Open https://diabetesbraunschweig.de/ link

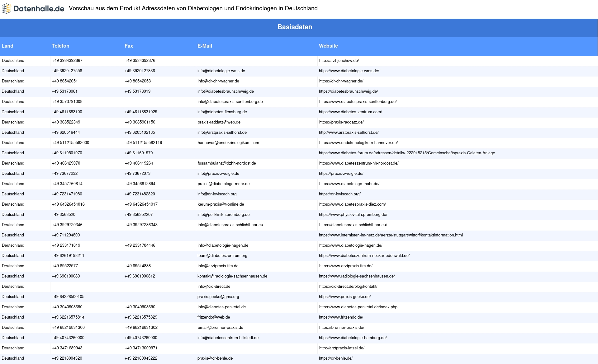(348, 91)
